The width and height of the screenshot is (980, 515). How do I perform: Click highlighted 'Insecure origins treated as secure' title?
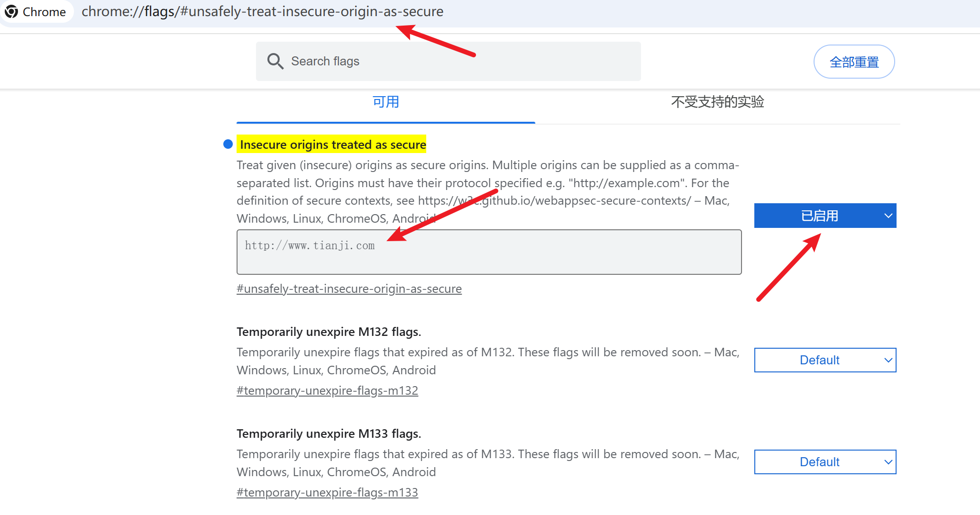tap(333, 145)
